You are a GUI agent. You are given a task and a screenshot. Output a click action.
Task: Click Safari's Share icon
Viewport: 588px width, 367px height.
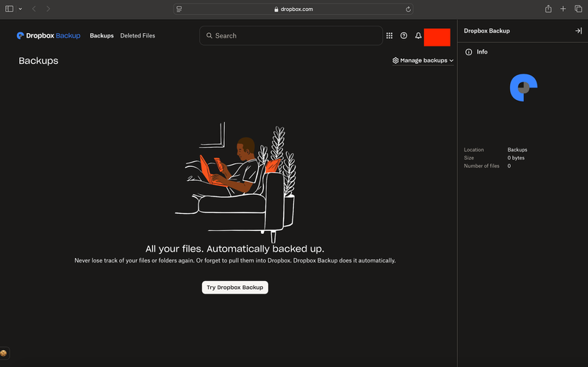pyautogui.click(x=548, y=9)
